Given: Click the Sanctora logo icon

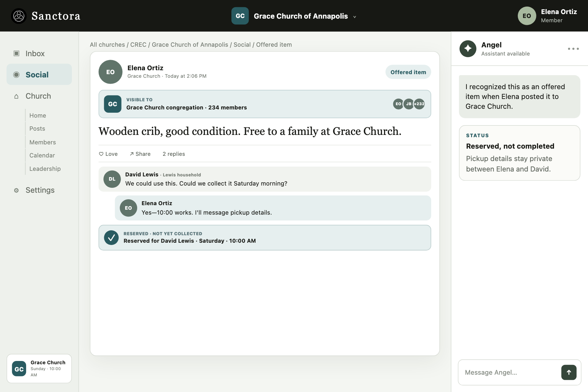Looking at the screenshot, I should pyautogui.click(x=19, y=16).
